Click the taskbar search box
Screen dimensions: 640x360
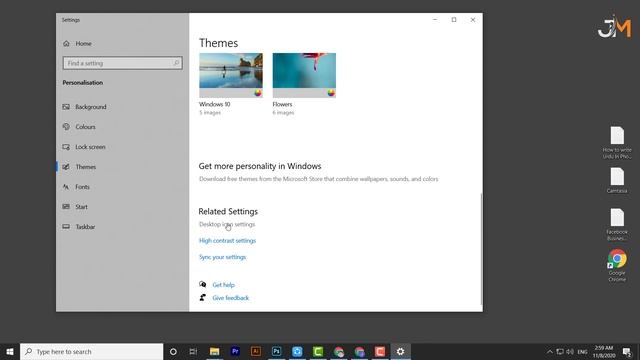pyautogui.click(x=91, y=351)
